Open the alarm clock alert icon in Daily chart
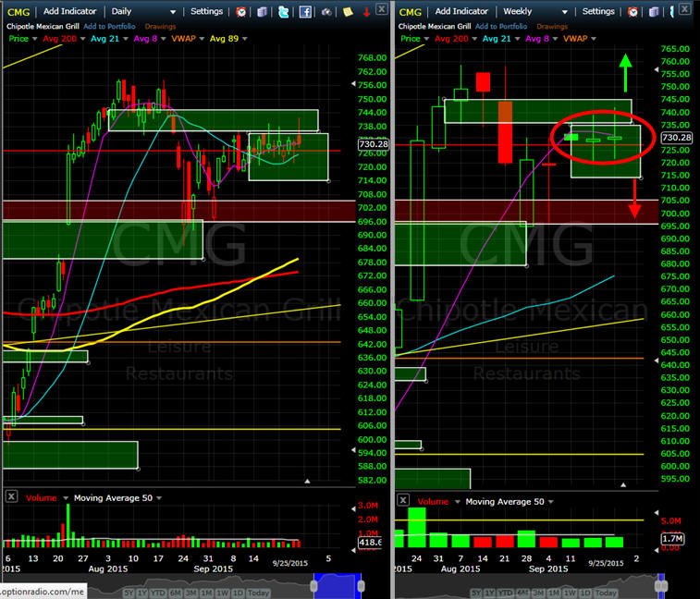 [x=241, y=12]
